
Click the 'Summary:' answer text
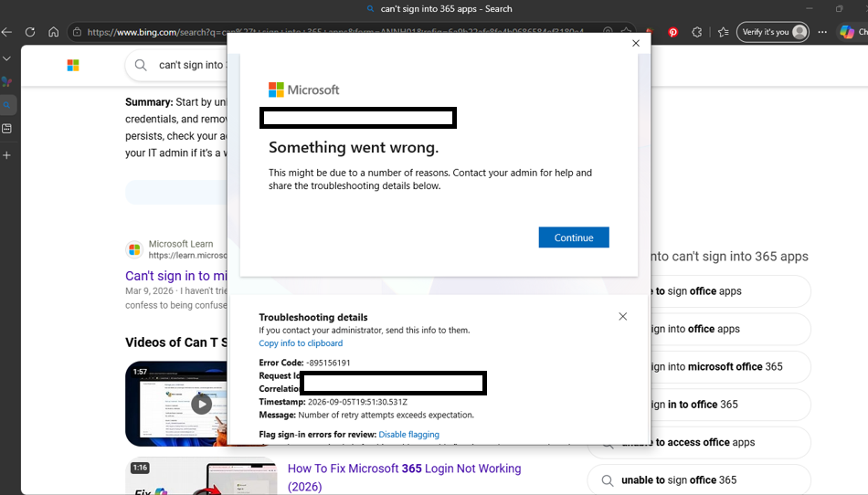pos(149,101)
